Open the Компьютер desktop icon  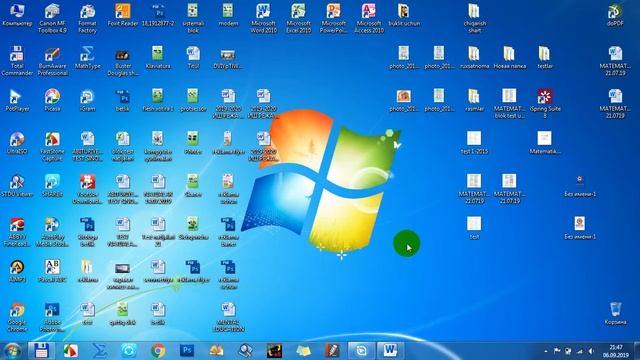[x=17, y=15]
